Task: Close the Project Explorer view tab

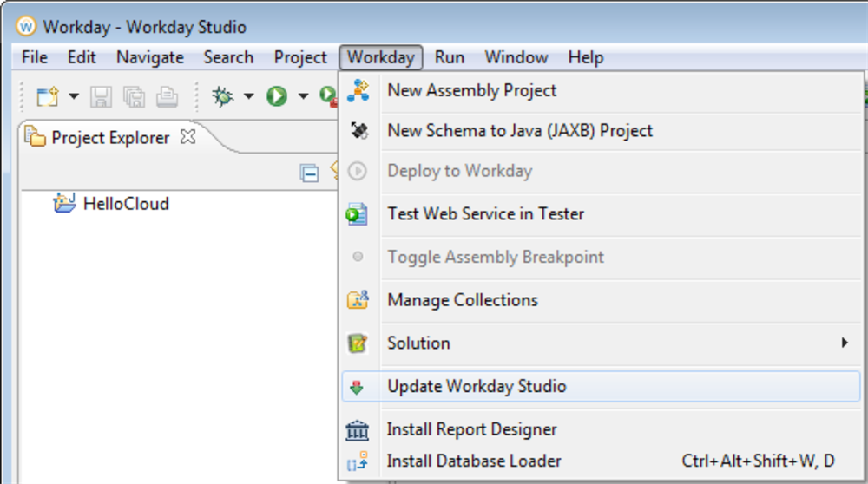Action: point(188,137)
